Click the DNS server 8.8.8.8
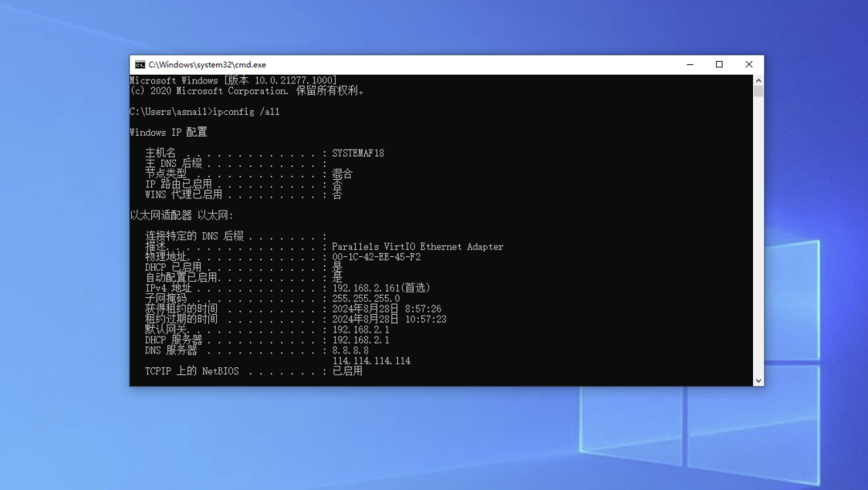Viewport: 868px width, 490px height. click(x=350, y=351)
